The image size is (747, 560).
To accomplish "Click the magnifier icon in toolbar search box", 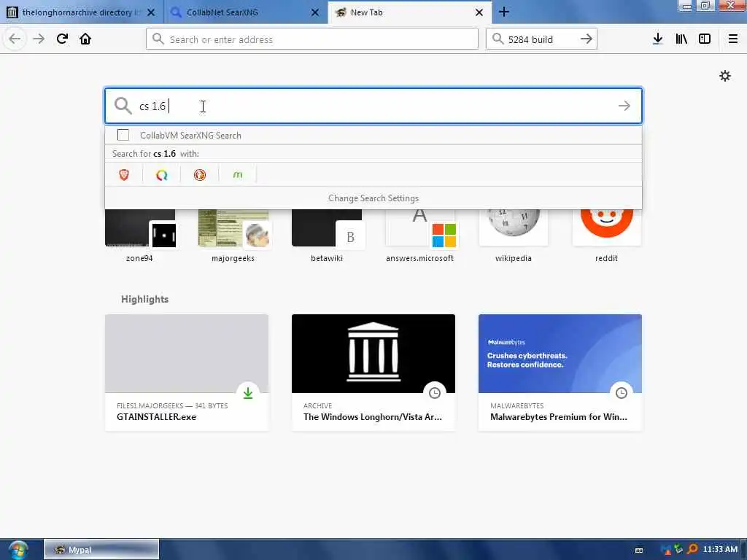I will pos(498,39).
